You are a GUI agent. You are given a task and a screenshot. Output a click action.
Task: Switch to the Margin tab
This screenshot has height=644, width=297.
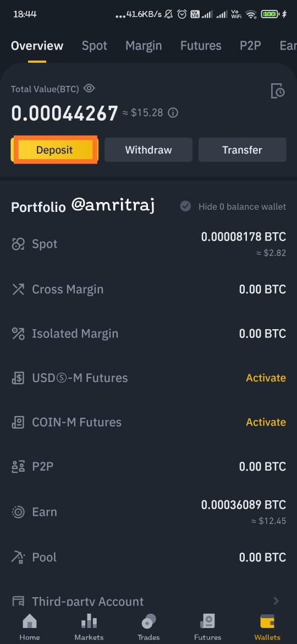click(144, 46)
